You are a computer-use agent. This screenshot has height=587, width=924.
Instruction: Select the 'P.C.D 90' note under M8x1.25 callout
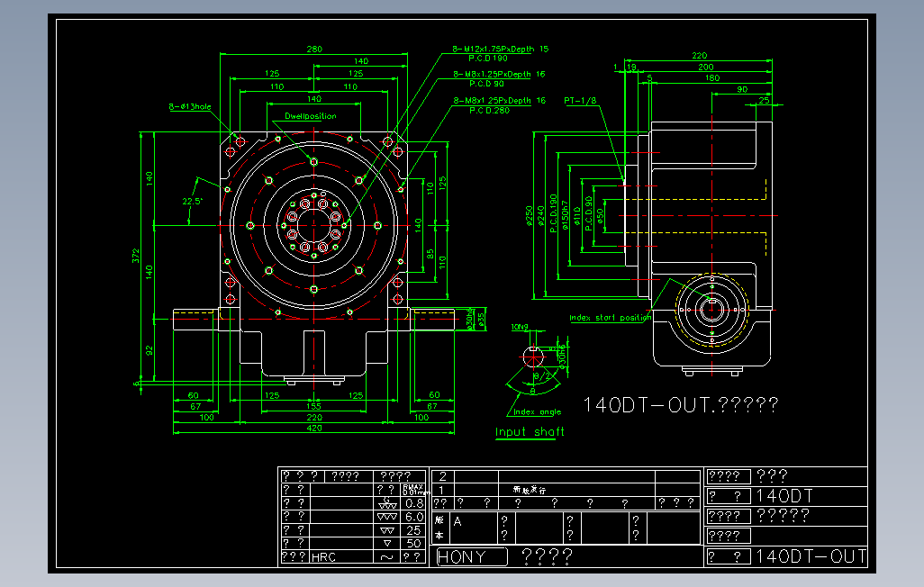[486, 84]
